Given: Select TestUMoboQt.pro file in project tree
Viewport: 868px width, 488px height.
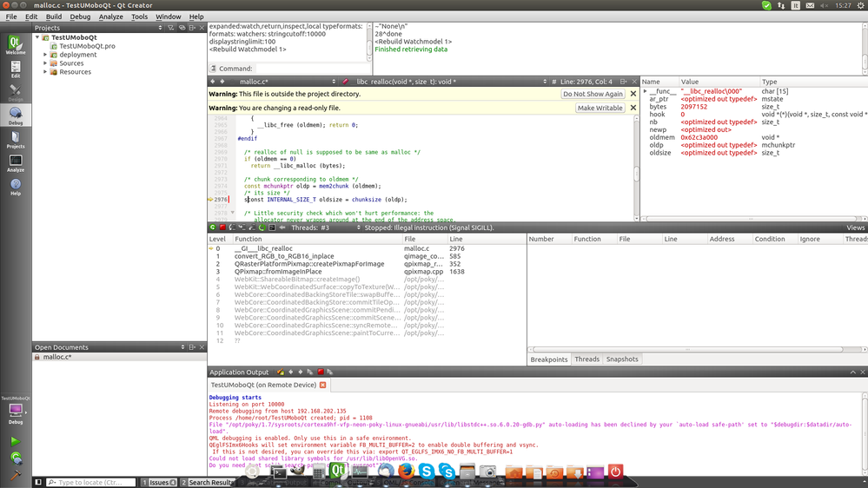Looking at the screenshot, I should pos(88,46).
